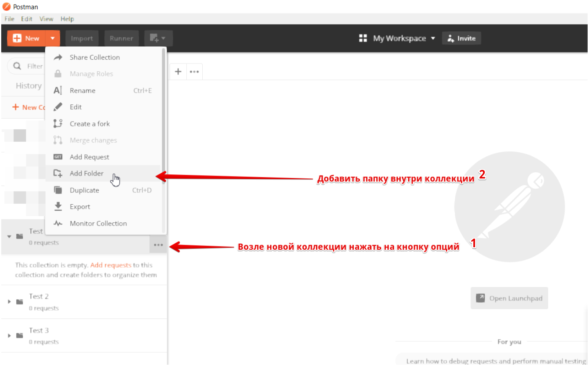Collapse the Test collection arrow

9,236
